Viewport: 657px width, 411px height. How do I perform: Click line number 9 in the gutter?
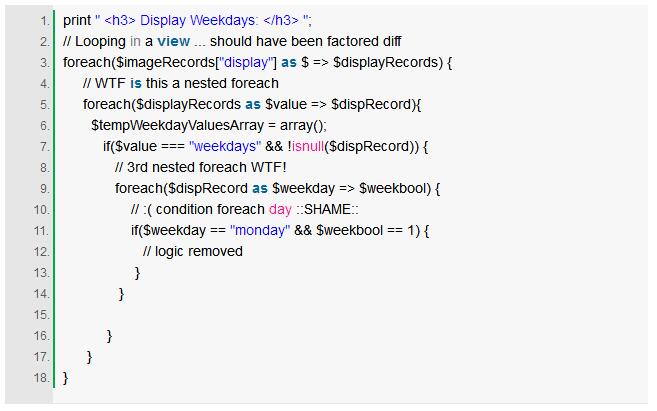click(x=44, y=189)
